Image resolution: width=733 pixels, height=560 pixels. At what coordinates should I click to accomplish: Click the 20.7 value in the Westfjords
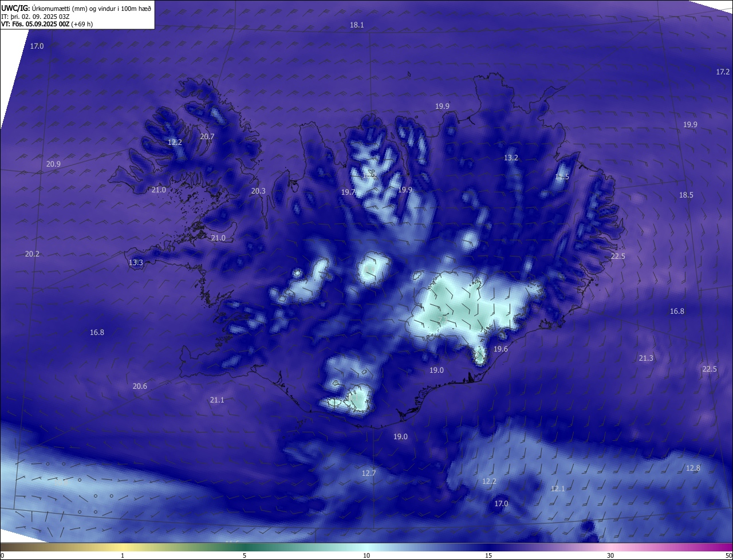[x=207, y=136]
